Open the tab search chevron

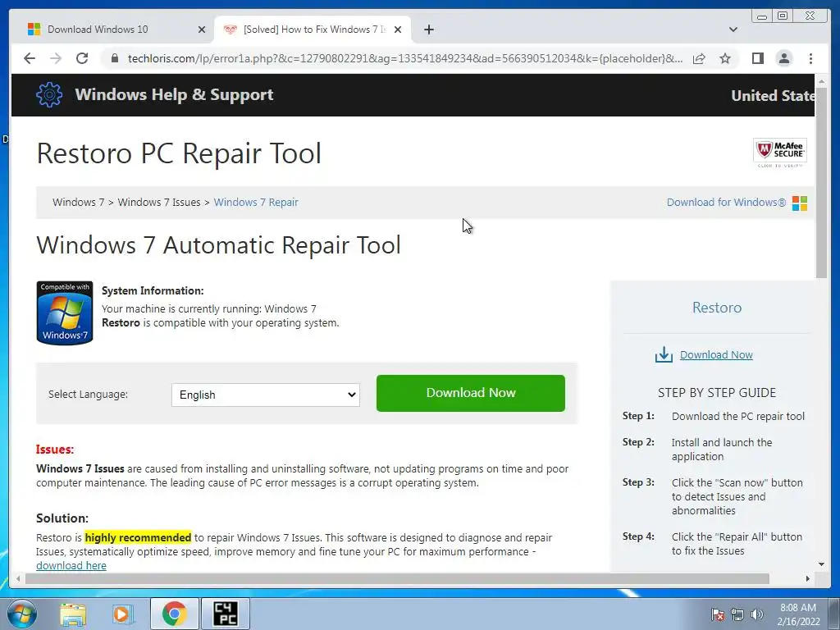click(733, 30)
